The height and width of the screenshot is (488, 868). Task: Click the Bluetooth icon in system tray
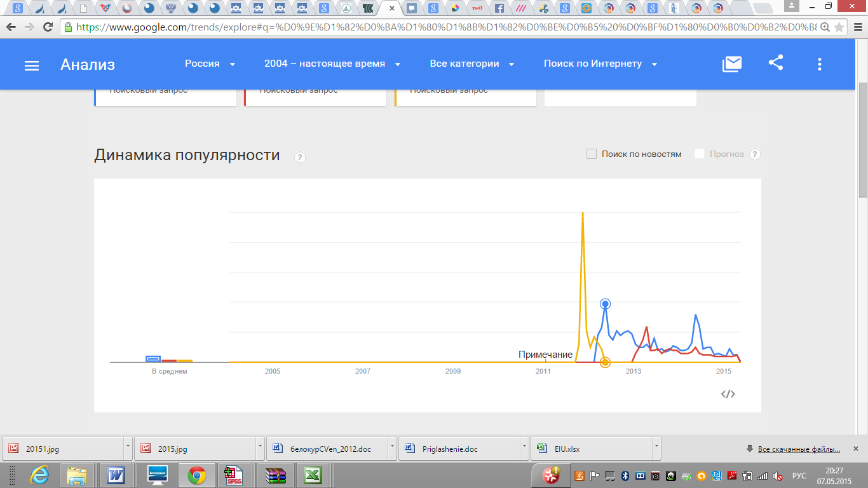625,475
